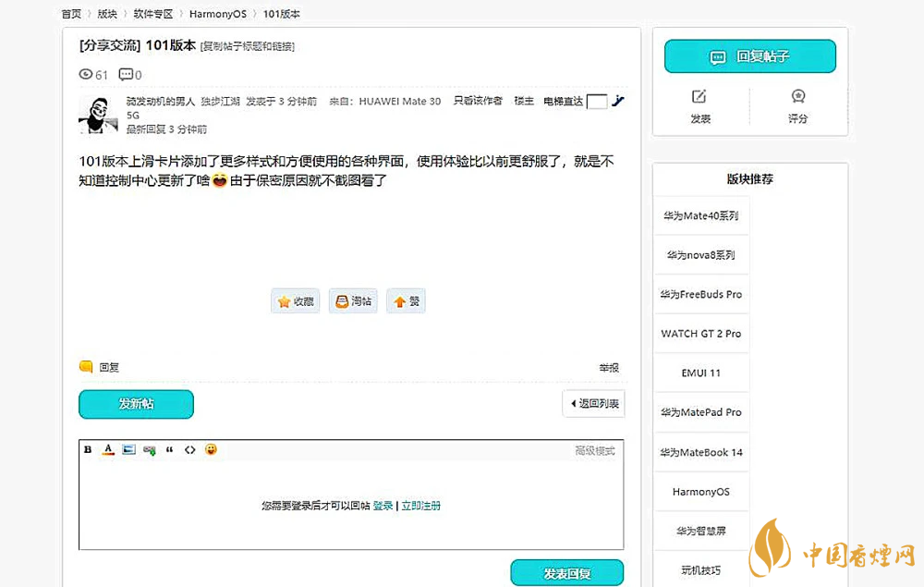Image resolution: width=924 pixels, height=587 pixels.
Task: Click the 发新帖 new post button
Action: tap(136, 404)
